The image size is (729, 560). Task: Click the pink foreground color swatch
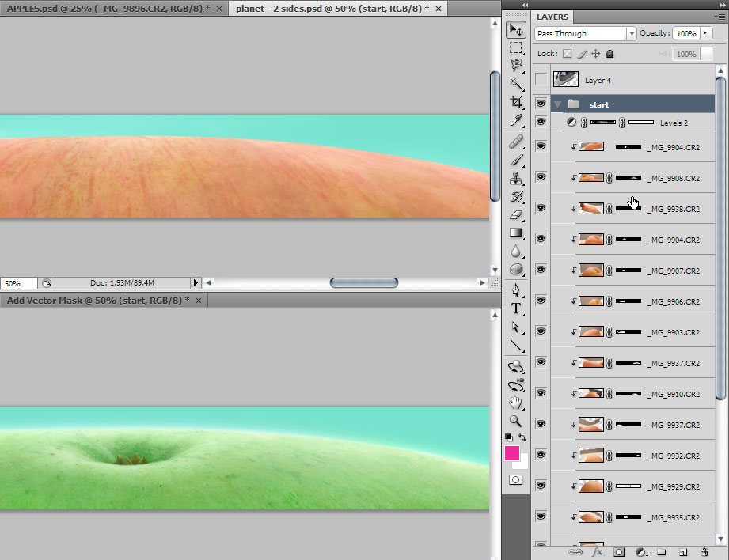[x=513, y=454]
